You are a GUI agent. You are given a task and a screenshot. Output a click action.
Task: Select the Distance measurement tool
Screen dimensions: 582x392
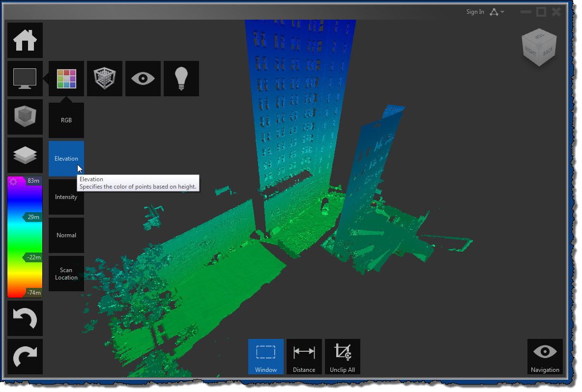click(x=304, y=356)
